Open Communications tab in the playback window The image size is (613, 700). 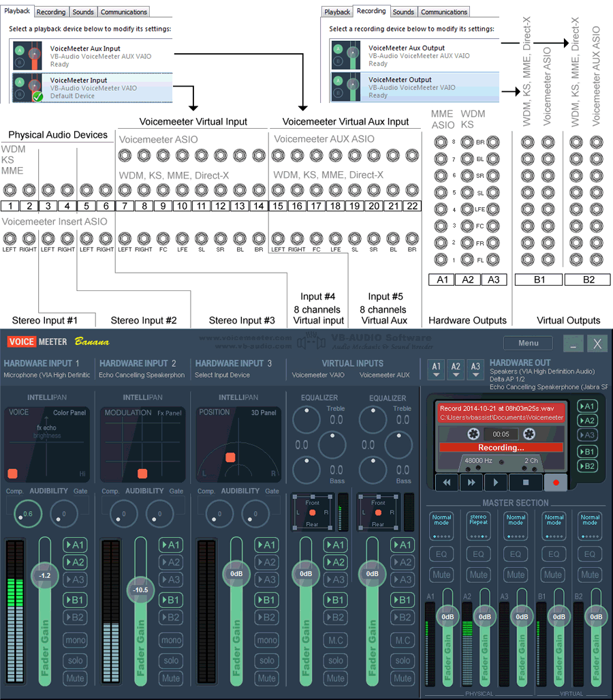click(123, 12)
